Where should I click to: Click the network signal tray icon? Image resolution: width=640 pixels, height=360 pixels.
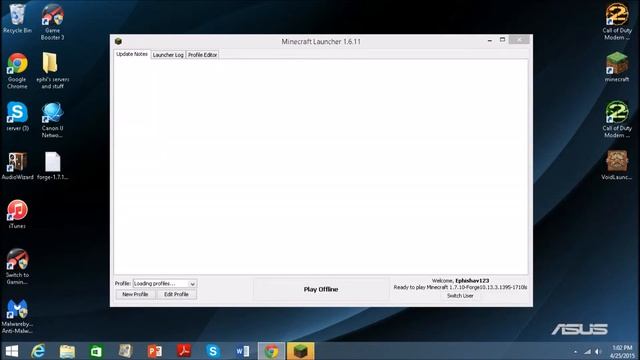(x=587, y=351)
